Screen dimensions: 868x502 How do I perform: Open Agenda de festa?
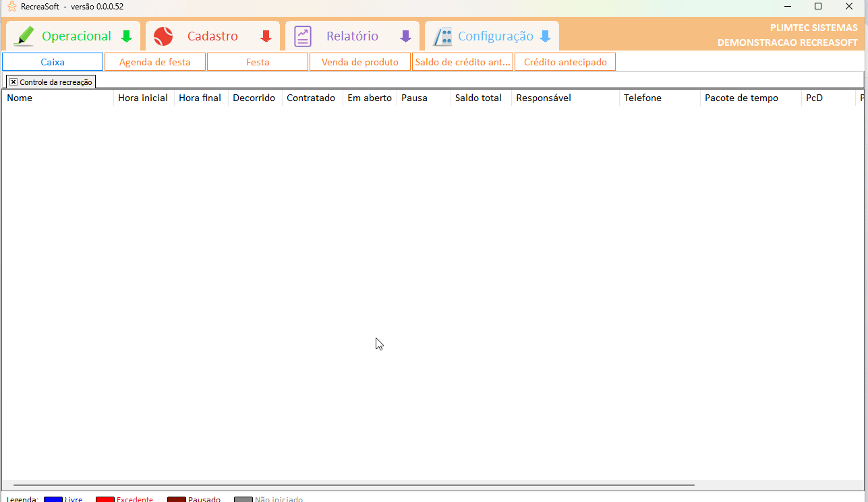pos(155,62)
